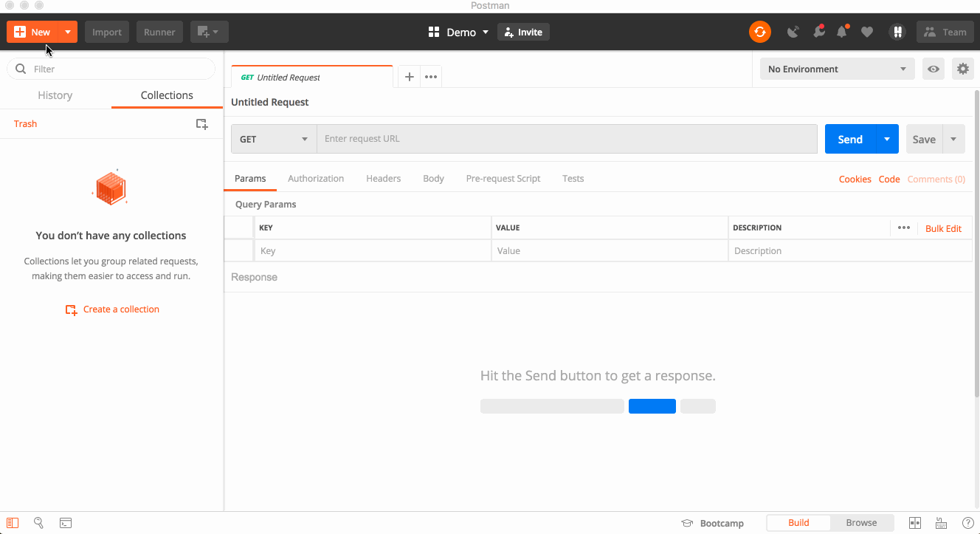Open the Capture requests satellite icon
Screen dimensions: 980x534
coord(793,32)
